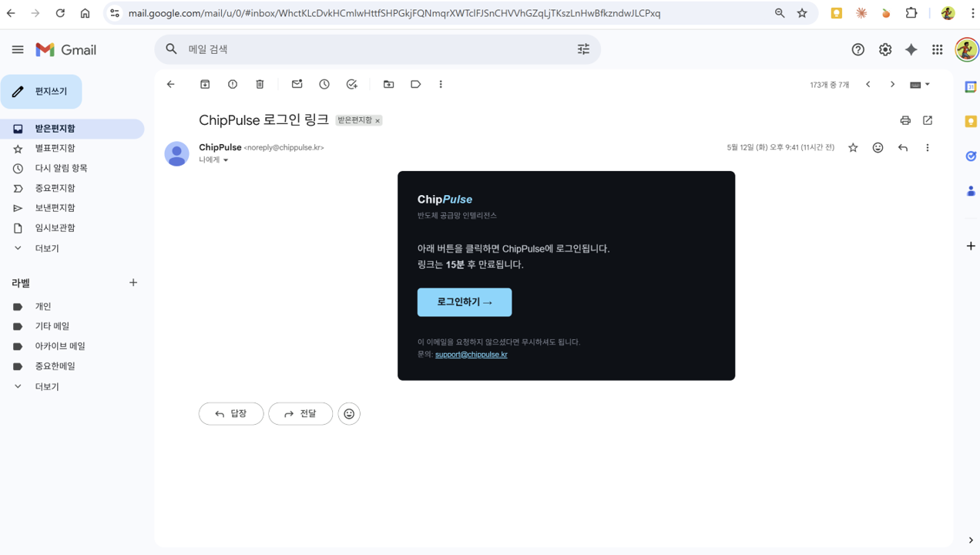Star the ChipPulse message
The image size is (980, 555).
point(853,148)
